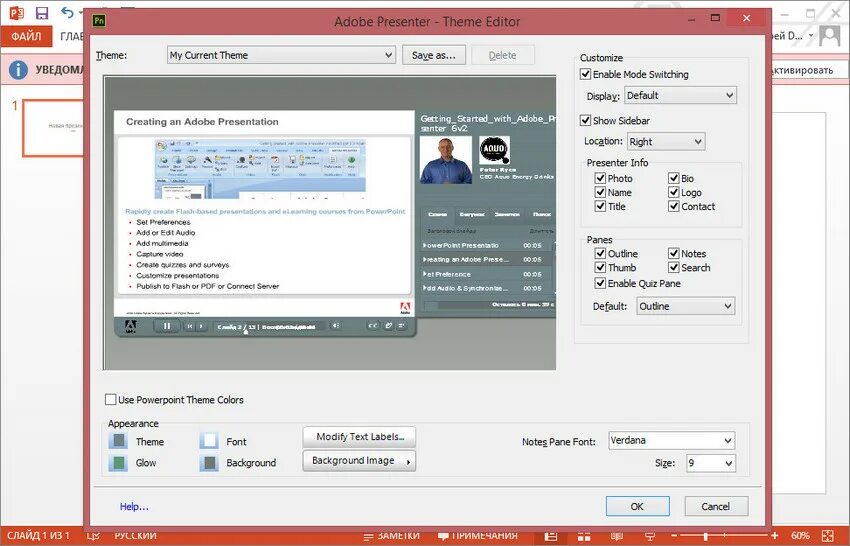Start slideshow from PowerPoint status bar
Viewport: 850px width, 546px height.
649,536
